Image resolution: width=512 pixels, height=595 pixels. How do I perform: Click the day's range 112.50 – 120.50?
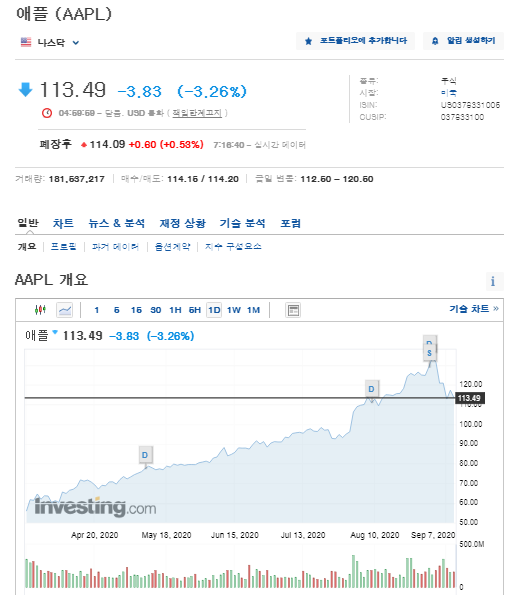click(337, 179)
